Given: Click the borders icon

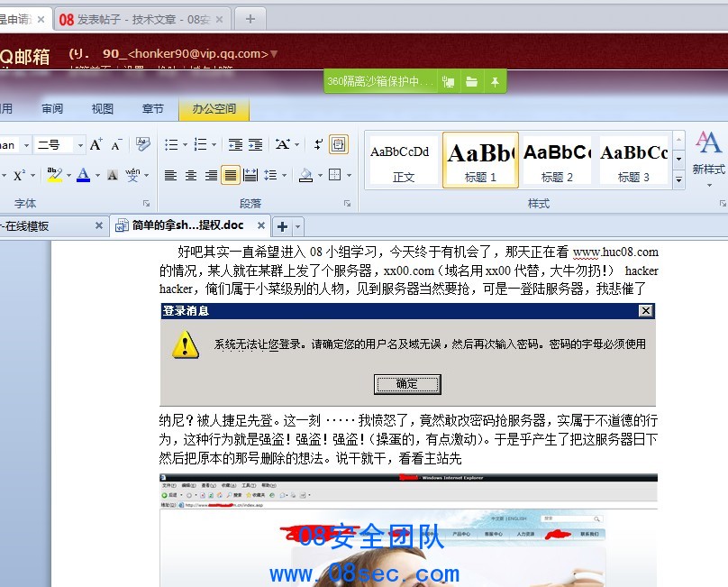Looking at the screenshot, I should click(334, 175).
